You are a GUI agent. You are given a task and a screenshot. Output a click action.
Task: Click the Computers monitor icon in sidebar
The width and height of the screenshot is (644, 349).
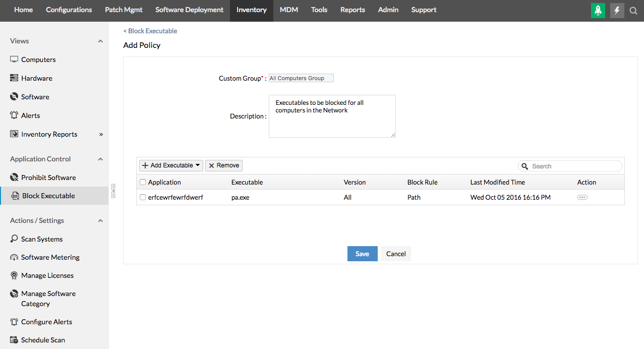[x=14, y=60]
